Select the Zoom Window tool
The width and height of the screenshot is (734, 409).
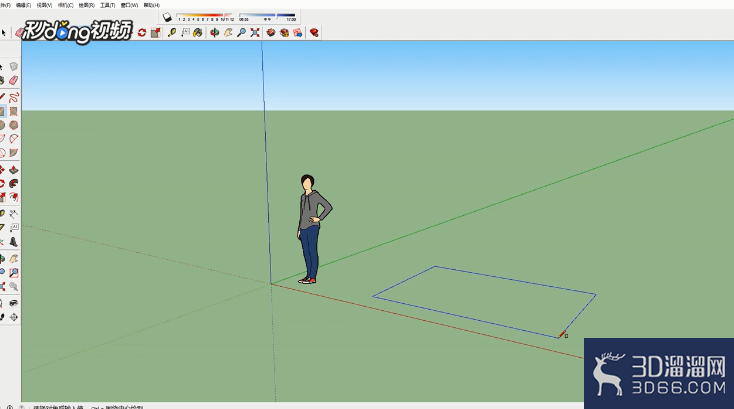14,272
